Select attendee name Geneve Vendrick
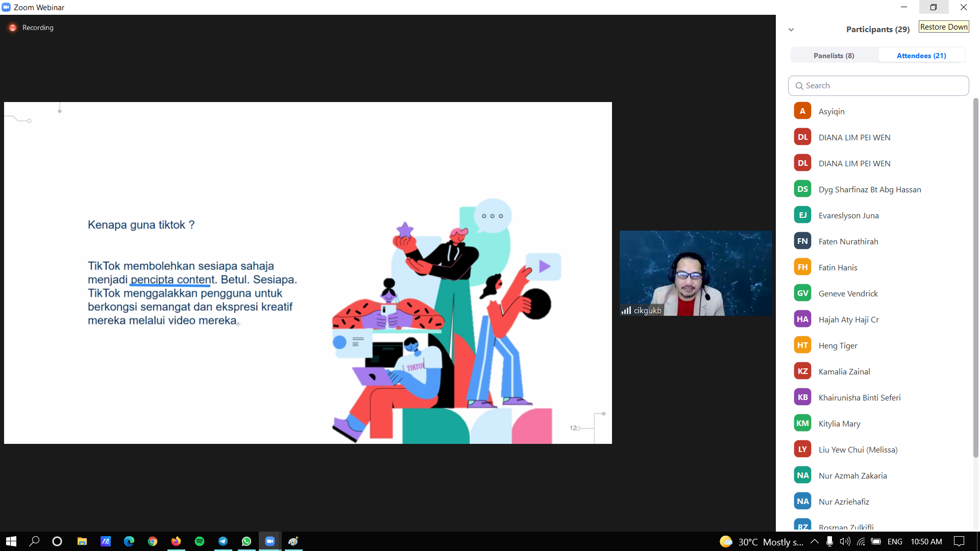This screenshot has width=980, height=551. (x=848, y=294)
